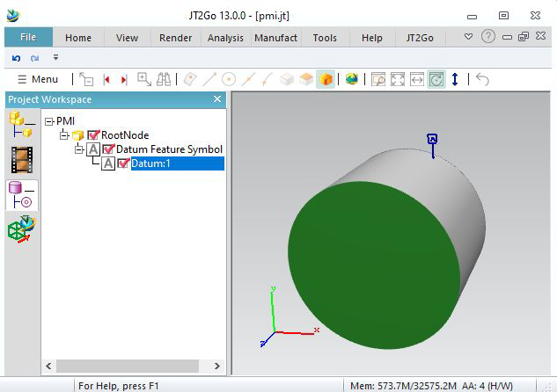Click the PMI label in the tree

(x=65, y=121)
